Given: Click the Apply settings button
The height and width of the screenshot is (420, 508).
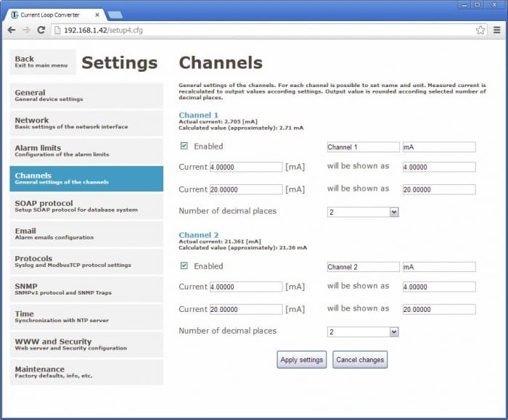Looking at the screenshot, I should pyautogui.click(x=301, y=360).
